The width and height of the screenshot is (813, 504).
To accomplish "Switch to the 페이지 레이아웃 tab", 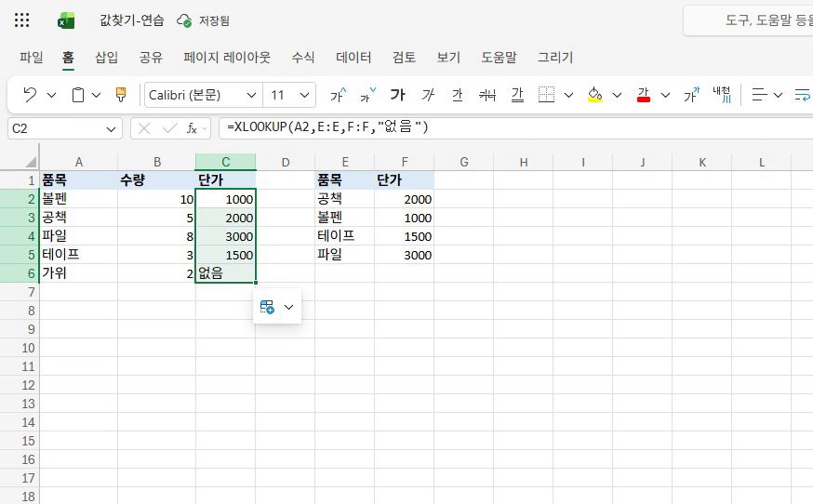I will pyautogui.click(x=227, y=57).
